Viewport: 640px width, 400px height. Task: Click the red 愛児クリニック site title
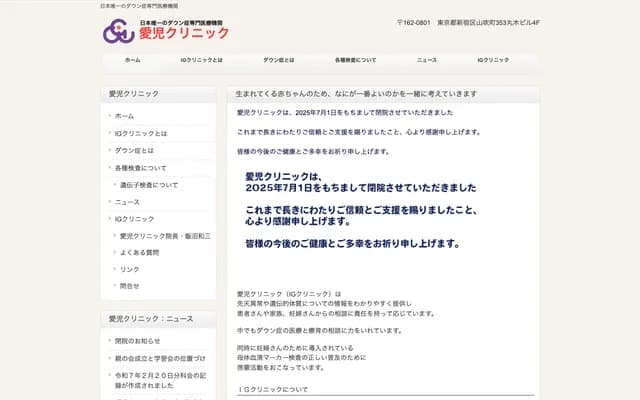pos(184,33)
